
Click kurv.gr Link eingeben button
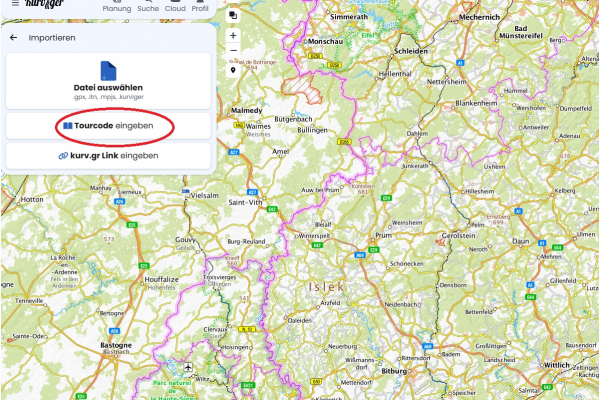click(108, 156)
